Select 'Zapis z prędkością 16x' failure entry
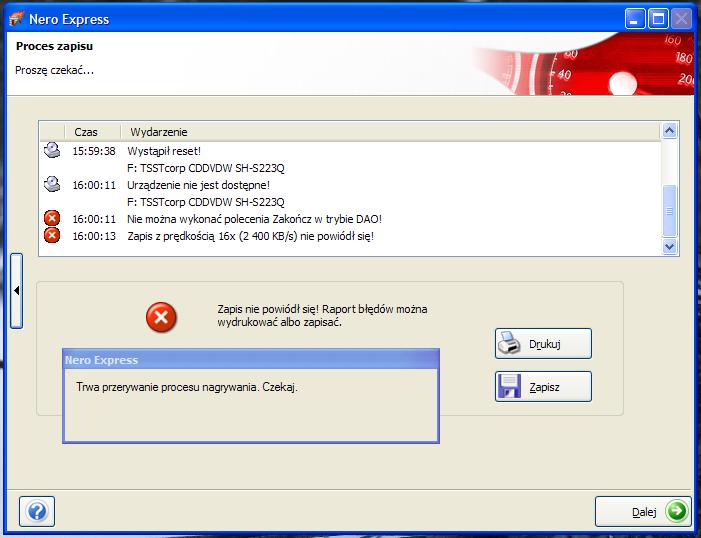 click(250, 236)
